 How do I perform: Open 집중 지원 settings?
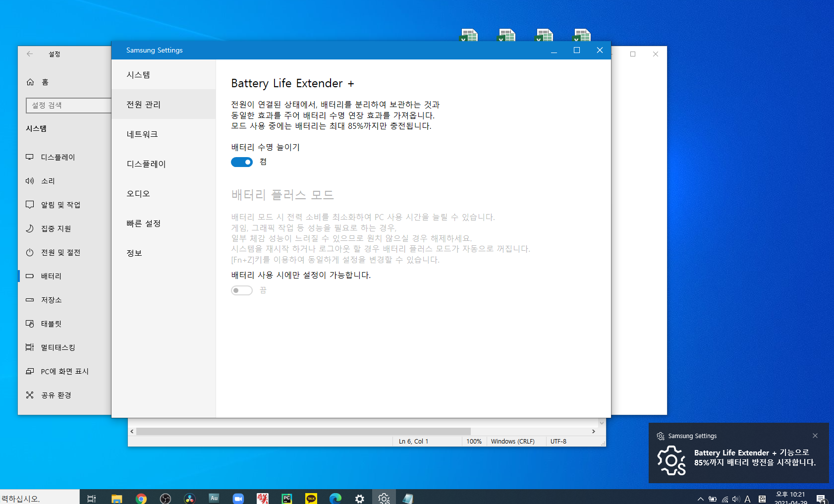[x=64, y=228]
